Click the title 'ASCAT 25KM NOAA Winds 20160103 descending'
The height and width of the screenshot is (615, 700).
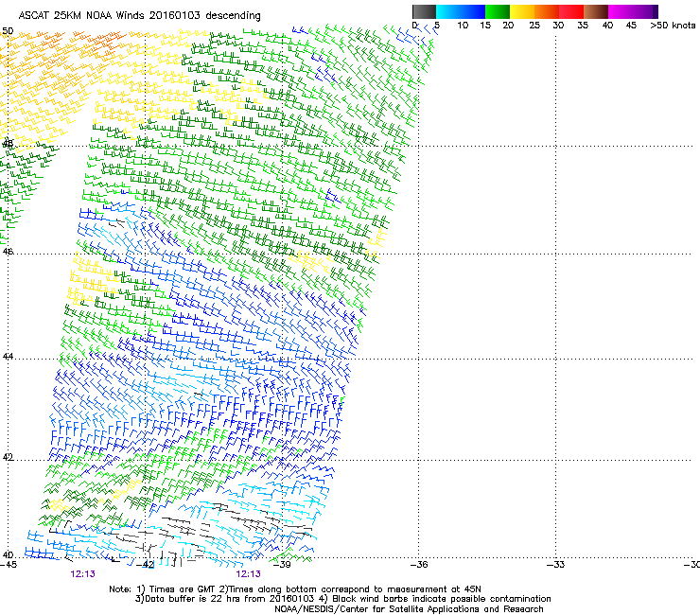[139, 16]
